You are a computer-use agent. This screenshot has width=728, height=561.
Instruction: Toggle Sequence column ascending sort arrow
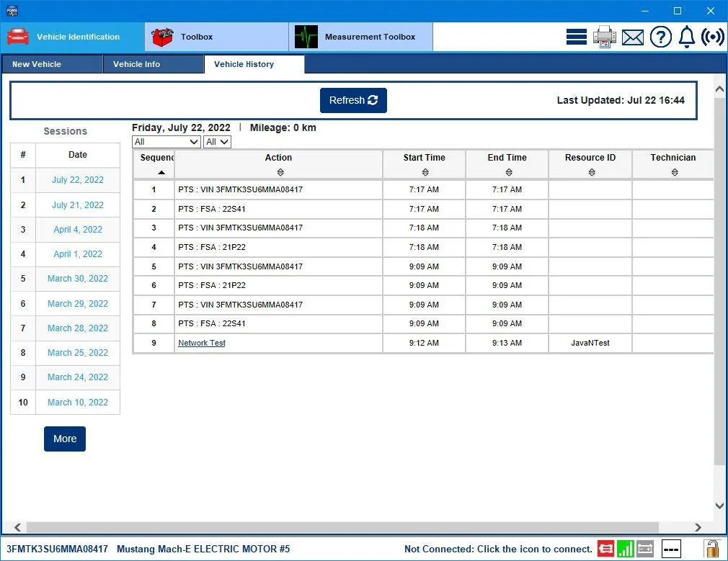click(161, 172)
